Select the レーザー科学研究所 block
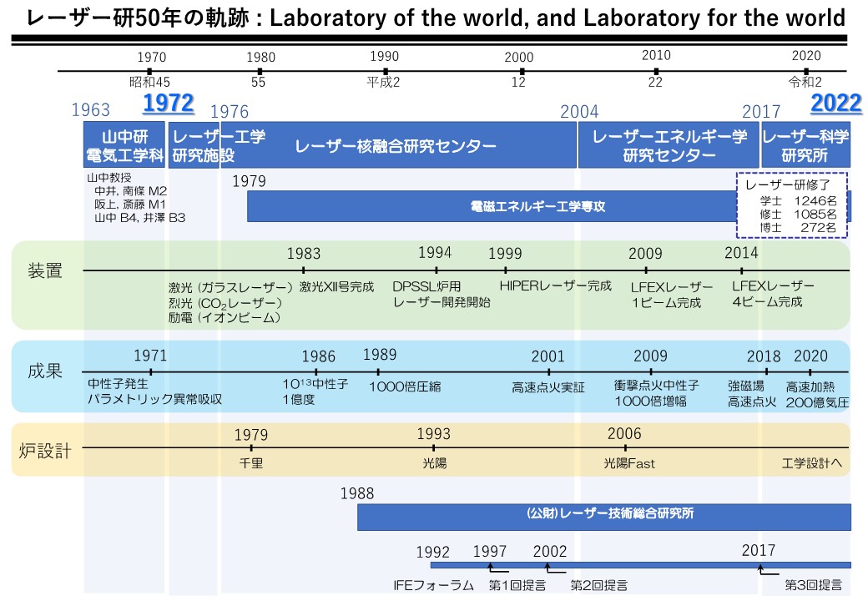The height and width of the screenshot is (601, 868). pos(805,145)
